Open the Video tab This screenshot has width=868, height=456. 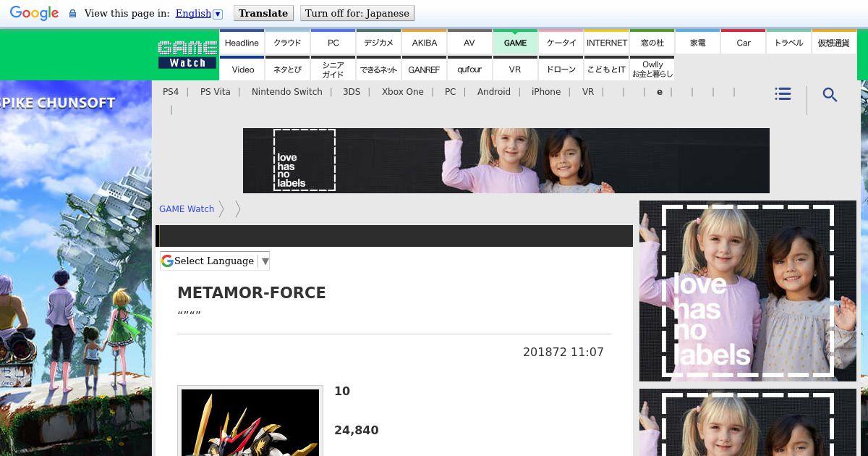pyautogui.click(x=242, y=69)
